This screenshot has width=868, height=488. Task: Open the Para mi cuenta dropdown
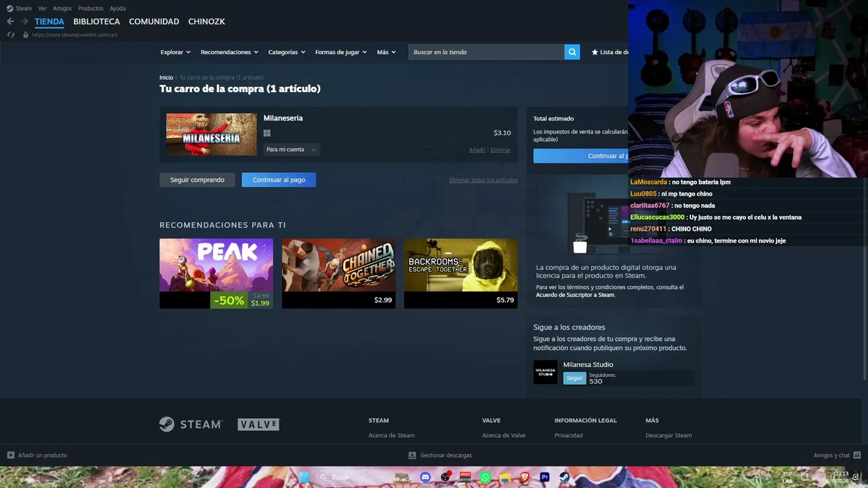[291, 150]
